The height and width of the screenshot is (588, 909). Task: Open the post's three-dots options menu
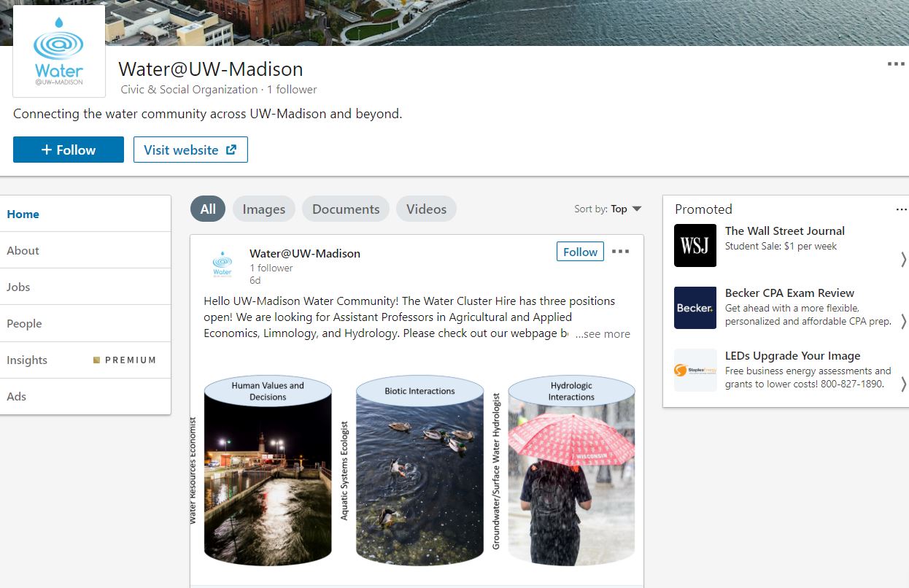(x=620, y=252)
